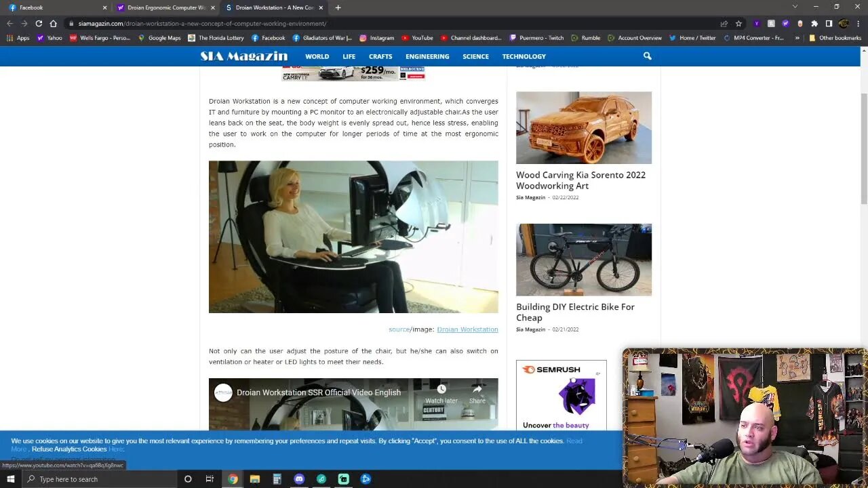Open Cortana circle on taskbar
Image resolution: width=868 pixels, height=488 pixels.
[188, 479]
